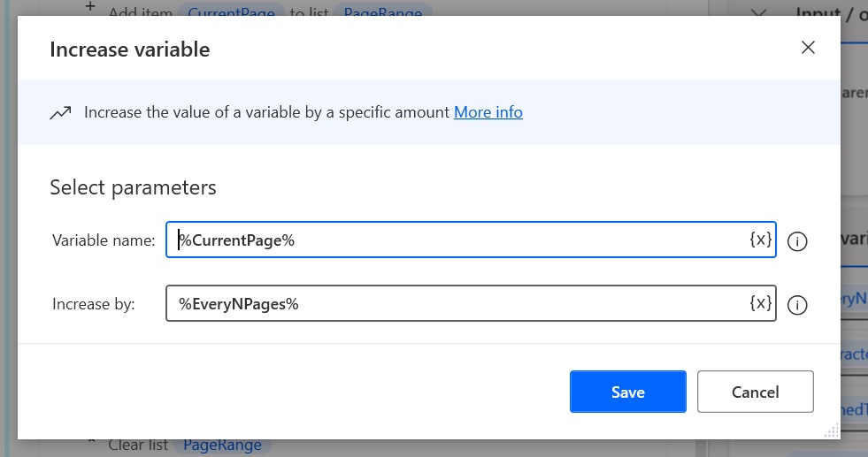Screen dimensions: 868x457
Task: Click the Variable name label
Action: [x=104, y=240]
